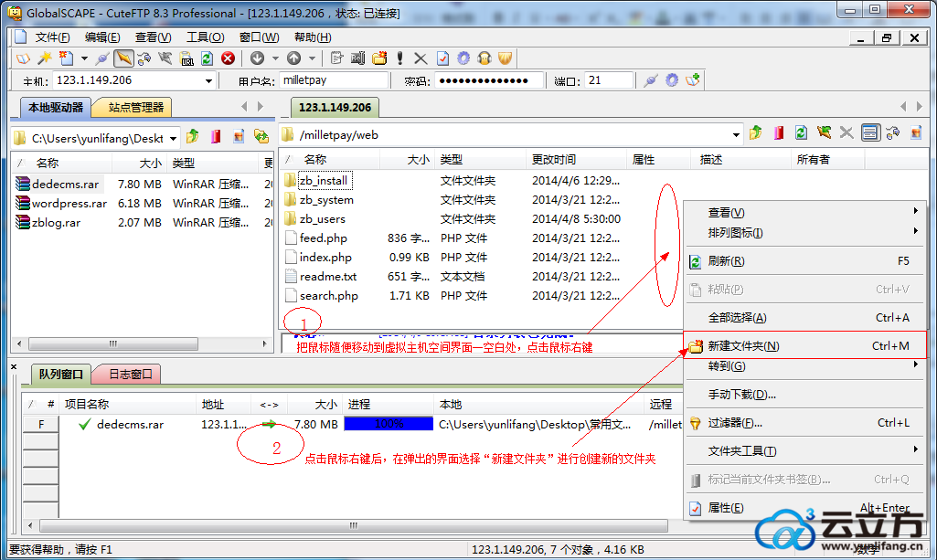This screenshot has width=937, height=560.
Task: Click the book with green plus icon
Action: (x=693, y=80)
